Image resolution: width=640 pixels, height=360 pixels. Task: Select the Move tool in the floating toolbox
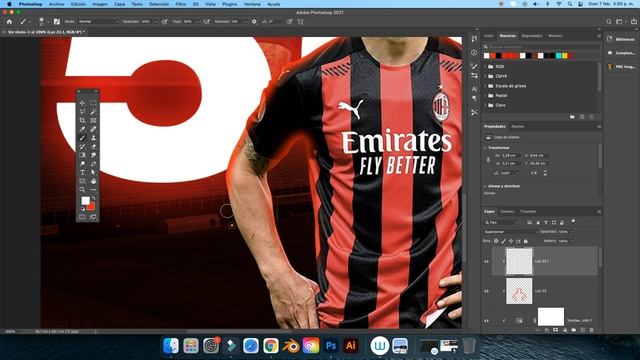[x=82, y=103]
